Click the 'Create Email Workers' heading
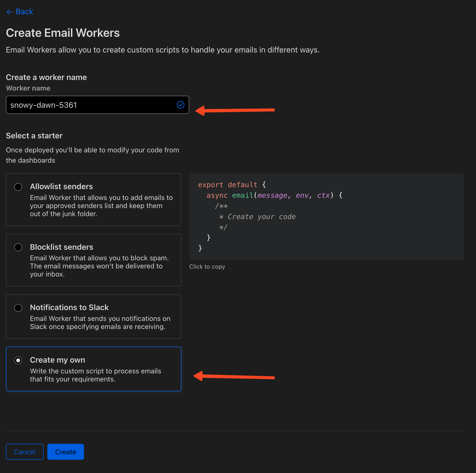The height and width of the screenshot is (473, 476). [x=63, y=33]
